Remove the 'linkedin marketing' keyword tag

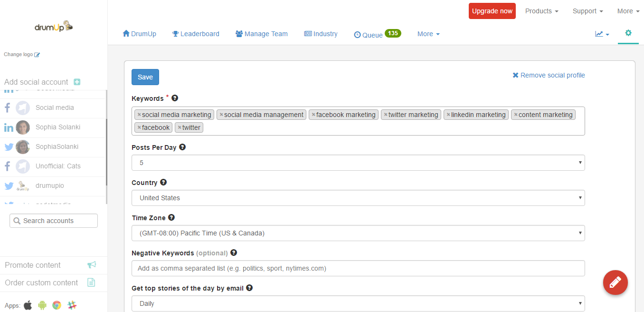pyautogui.click(x=448, y=115)
